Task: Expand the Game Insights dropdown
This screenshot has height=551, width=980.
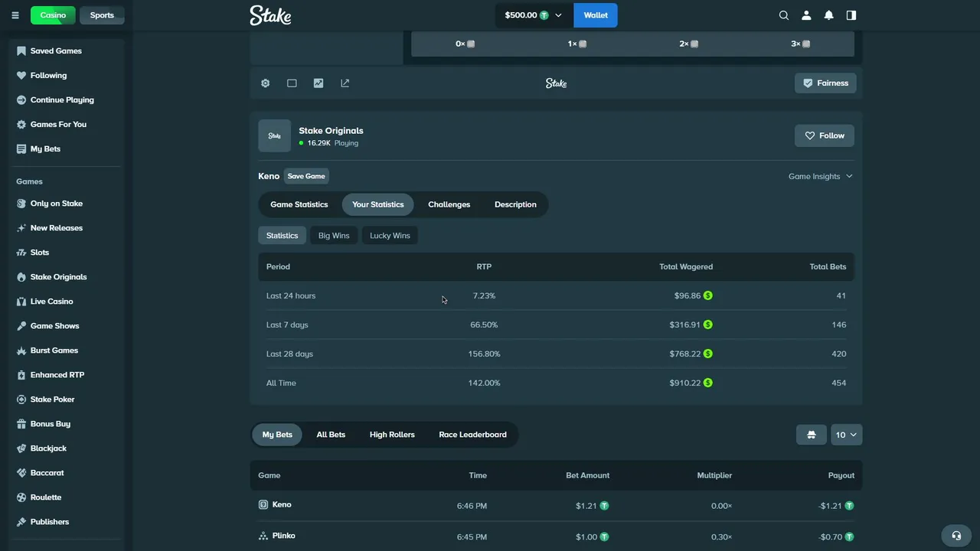Action: pos(820,177)
